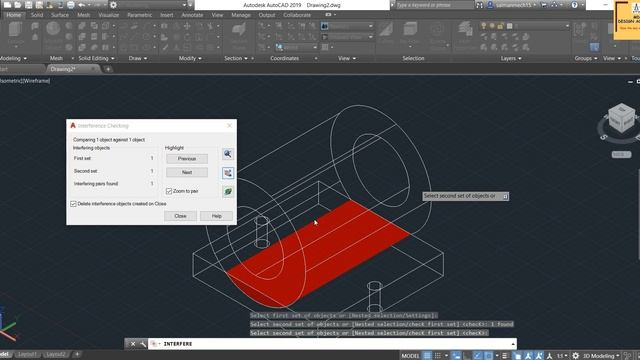Click the MODEL status bar button
640x360 pixels.
click(x=410, y=356)
